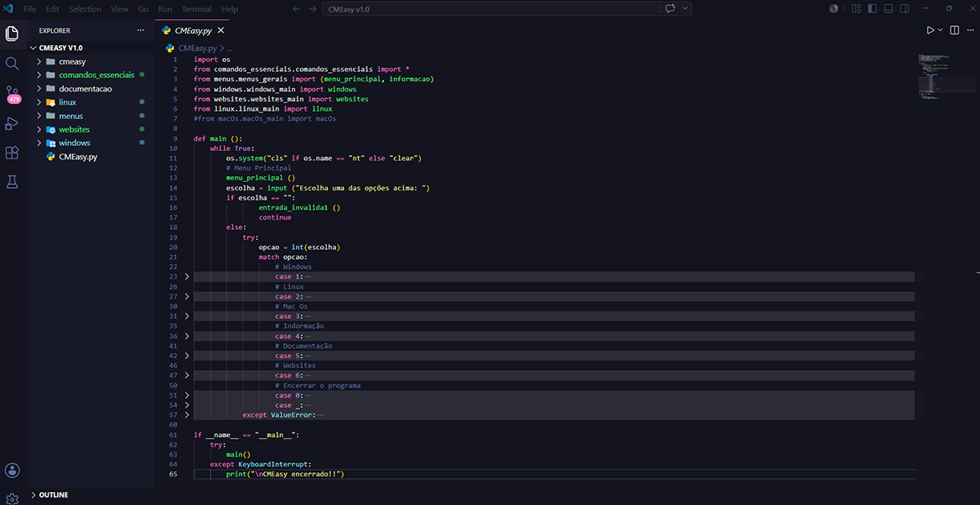The width and height of the screenshot is (980, 505).
Task: Expand the menus folder
Action: pyautogui.click(x=39, y=116)
